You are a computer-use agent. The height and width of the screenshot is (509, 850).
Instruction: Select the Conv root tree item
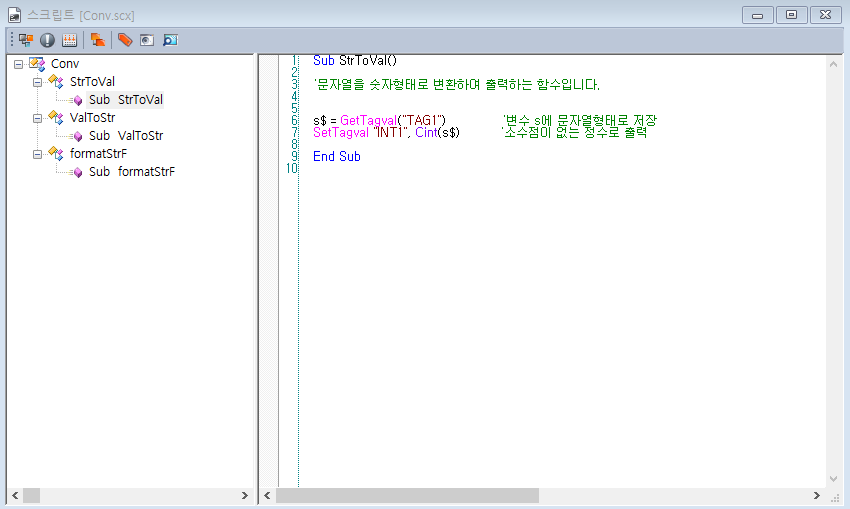coord(65,64)
